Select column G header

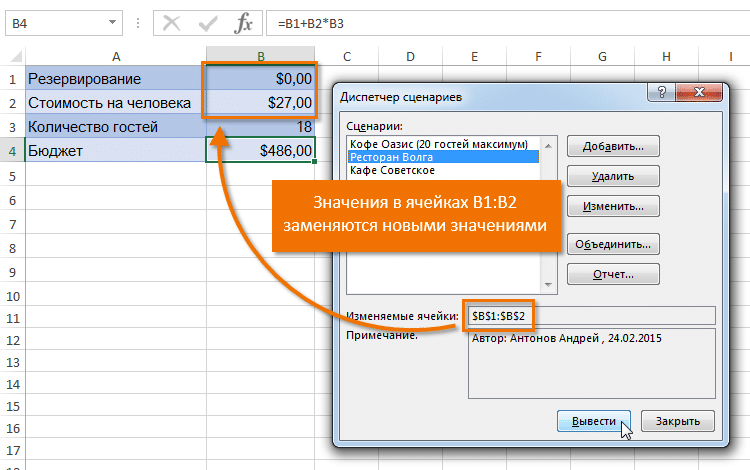pyautogui.click(x=602, y=56)
